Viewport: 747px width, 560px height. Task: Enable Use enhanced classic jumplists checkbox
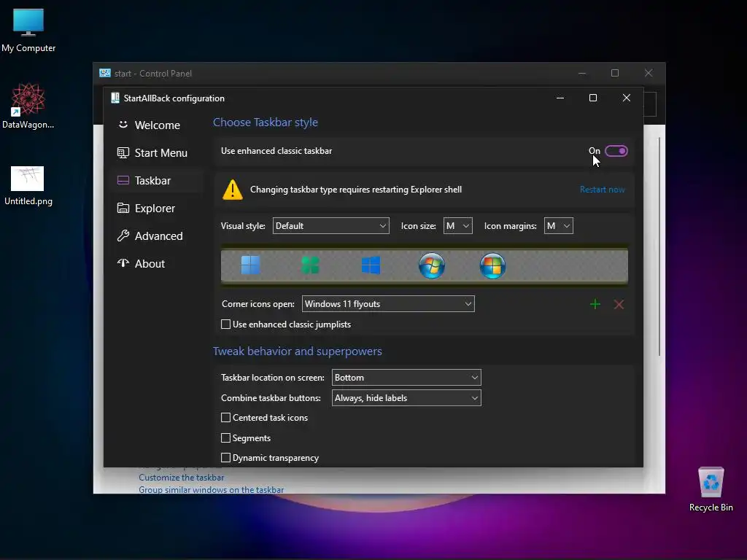point(226,324)
